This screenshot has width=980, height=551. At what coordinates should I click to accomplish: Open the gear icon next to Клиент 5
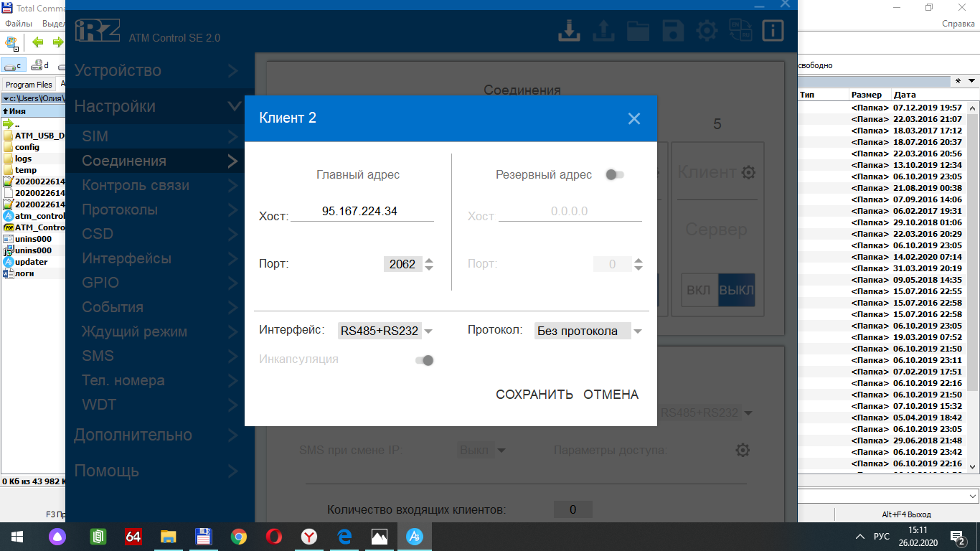(748, 172)
